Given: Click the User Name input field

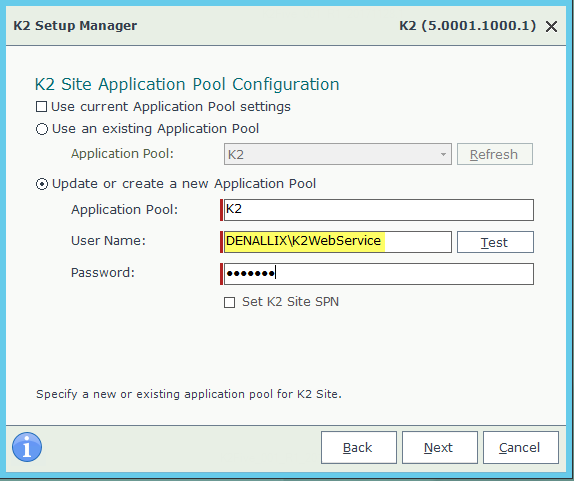Looking at the screenshot, I should tap(338, 242).
